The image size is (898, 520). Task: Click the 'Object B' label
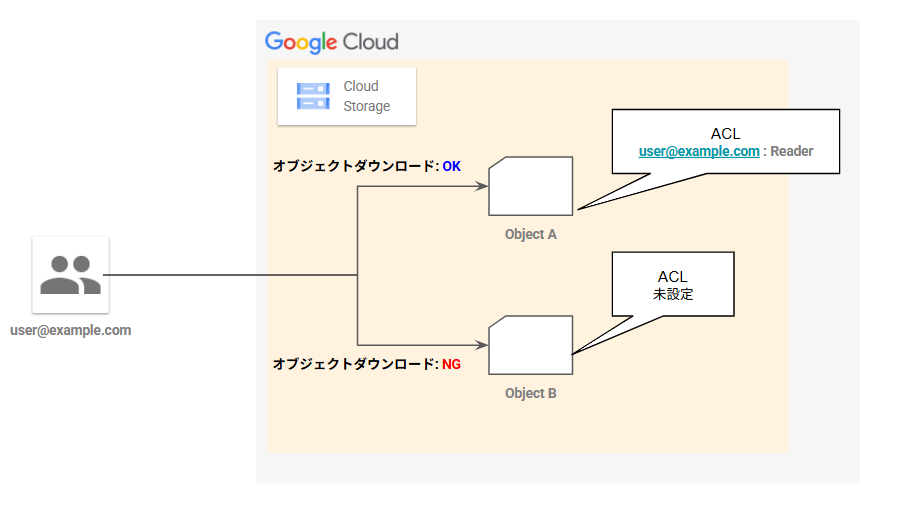click(530, 393)
